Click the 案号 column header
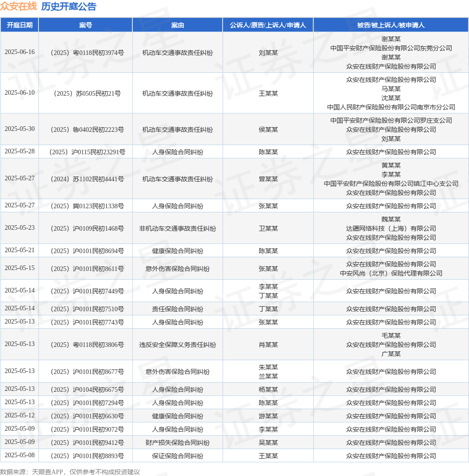Viewport: 469px width, 476px height. click(x=85, y=25)
